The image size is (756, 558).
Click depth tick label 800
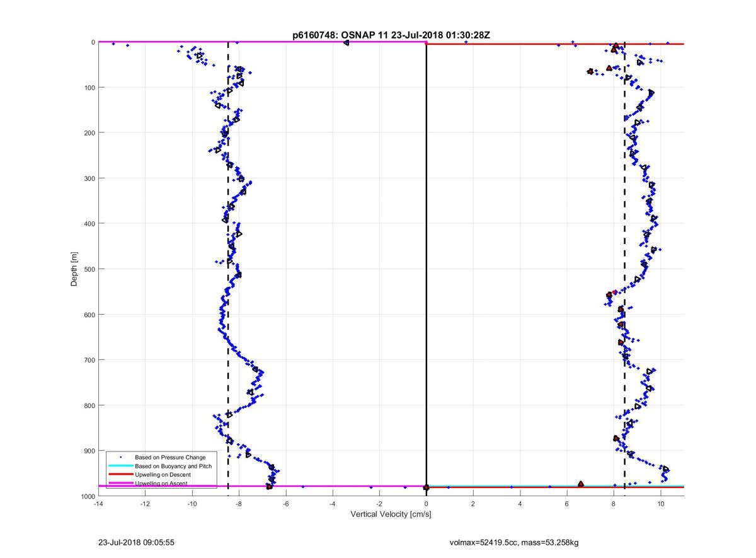click(x=89, y=405)
